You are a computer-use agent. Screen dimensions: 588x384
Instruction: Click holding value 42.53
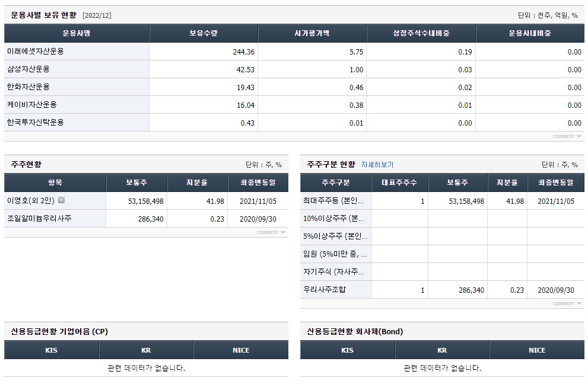(x=245, y=70)
